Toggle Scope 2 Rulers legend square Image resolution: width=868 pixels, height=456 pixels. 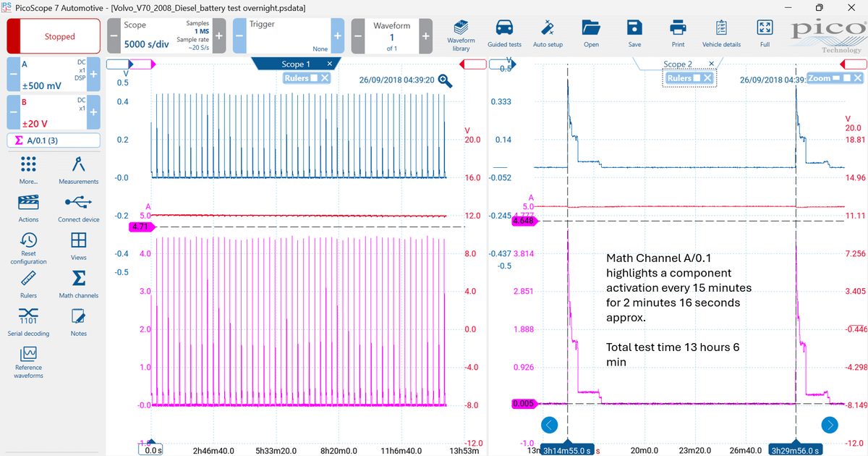[x=696, y=78]
